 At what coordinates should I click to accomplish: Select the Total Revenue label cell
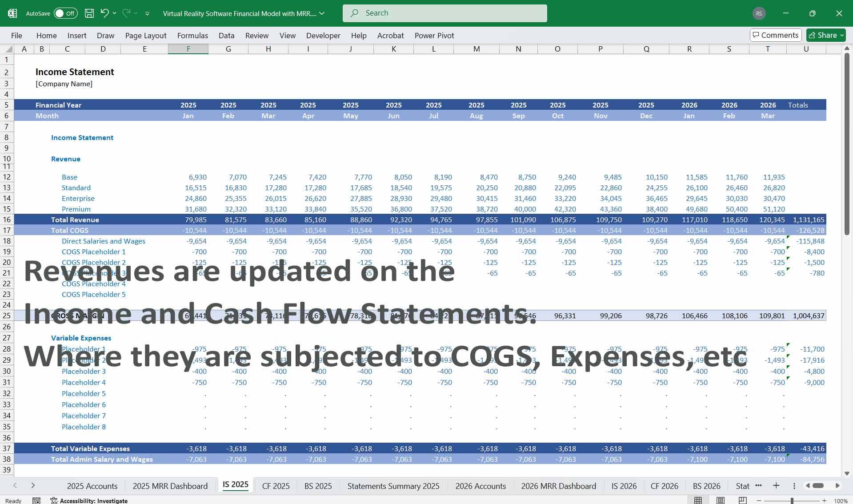coord(75,220)
